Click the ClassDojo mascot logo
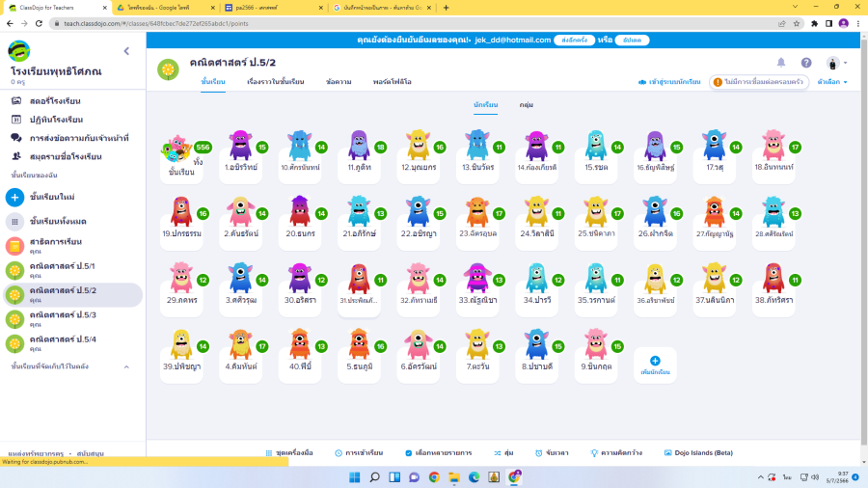This screenshot has height=488, width=868. tap(19, 51)
